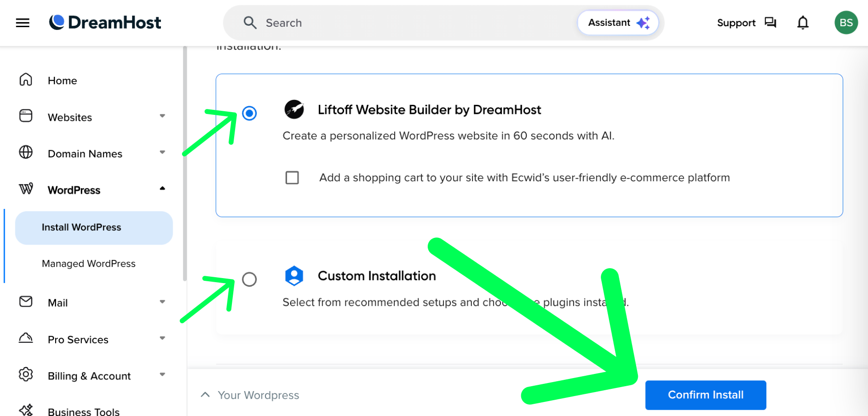
Task: Expand the Domain Names section arrow
Action: pos(162,152)
